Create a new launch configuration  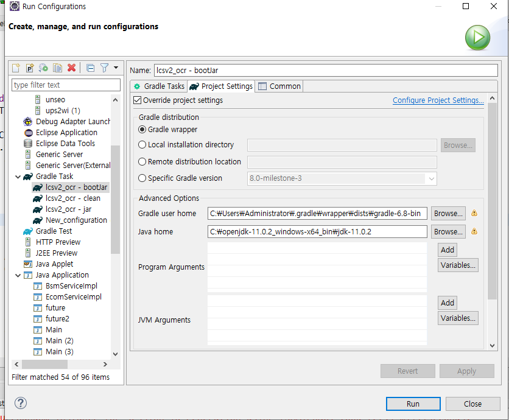16,68
